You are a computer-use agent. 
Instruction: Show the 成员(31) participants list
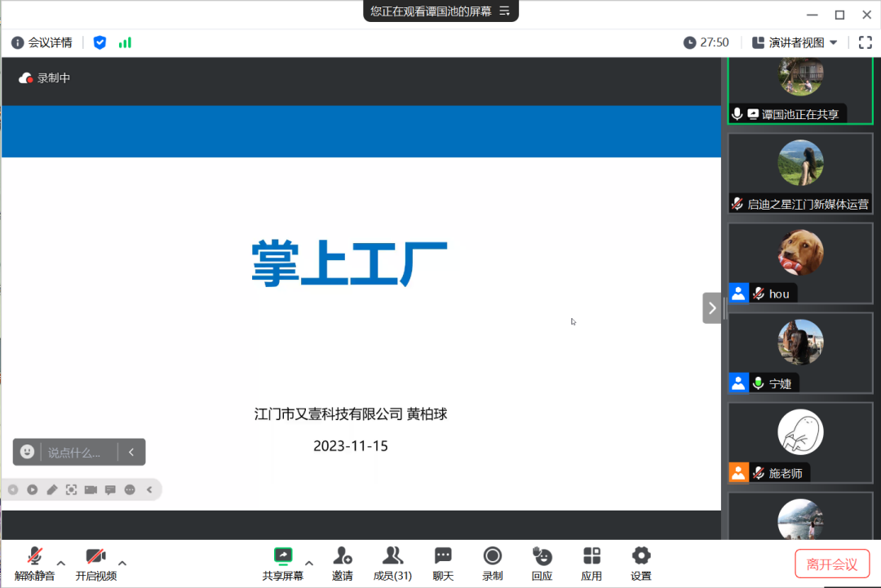392,563
